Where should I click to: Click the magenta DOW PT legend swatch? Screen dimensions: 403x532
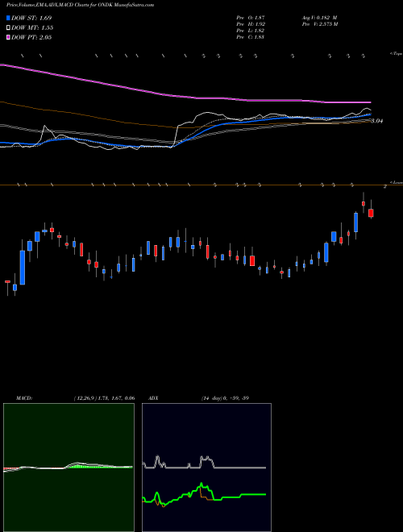click(8, 37)
